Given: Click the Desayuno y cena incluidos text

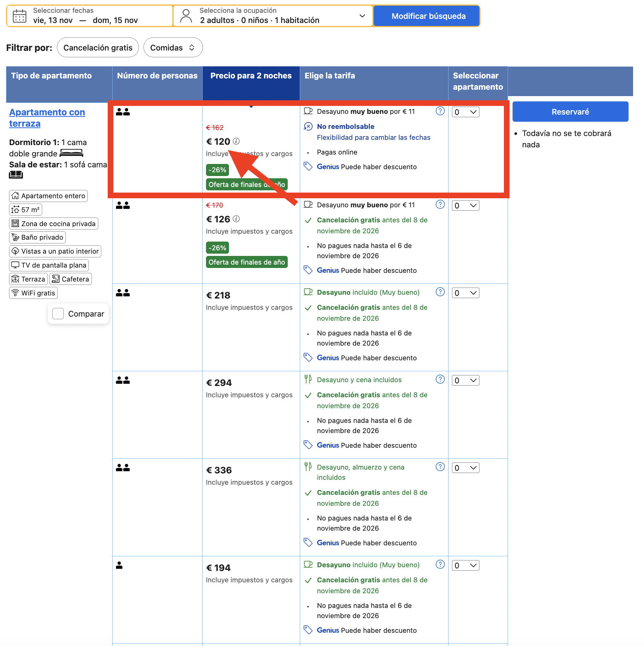Looking at the screenshot, I should [x=359, y=380].
